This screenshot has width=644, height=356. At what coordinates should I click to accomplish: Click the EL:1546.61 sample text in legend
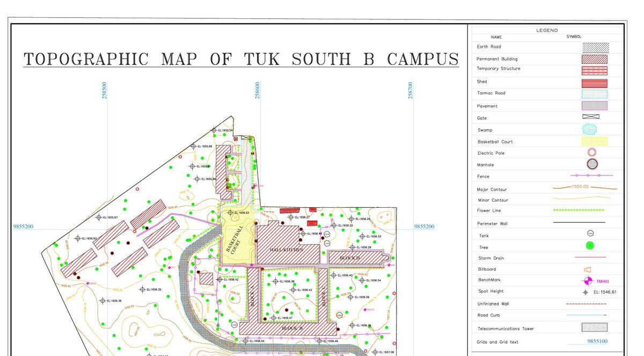[x=605, y=293]
